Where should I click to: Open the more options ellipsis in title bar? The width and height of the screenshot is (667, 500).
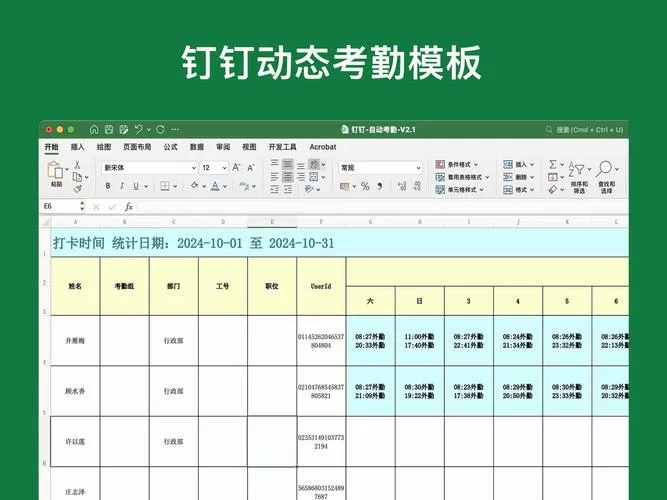pyautogui.click(x=175, y=129)
